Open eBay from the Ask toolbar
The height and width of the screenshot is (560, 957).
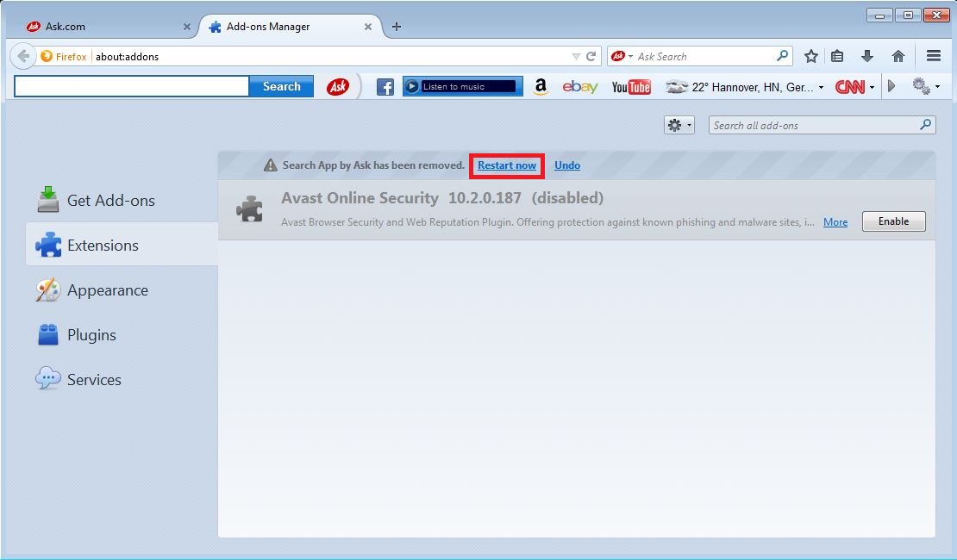[x=579, y=85]
